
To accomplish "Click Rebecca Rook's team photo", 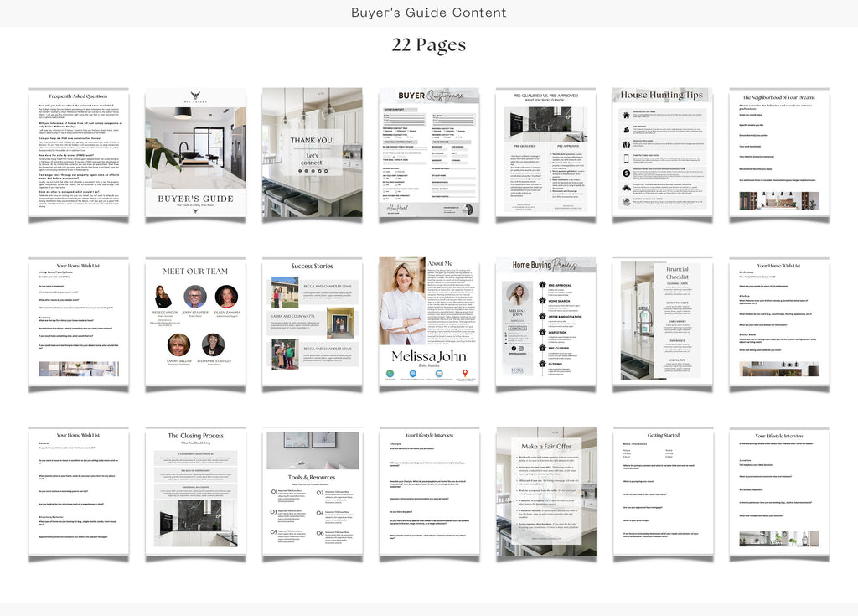I will click(163, 296).
